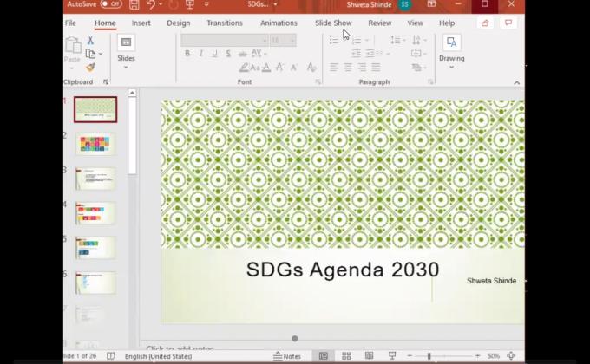Expand the Copy dropdown arrow

point(101,54)
